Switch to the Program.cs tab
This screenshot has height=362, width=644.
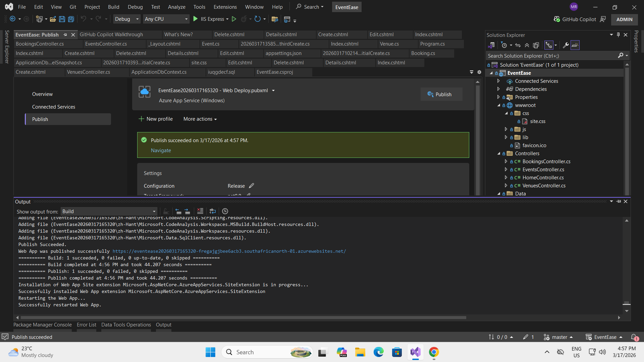coord(432,44)
